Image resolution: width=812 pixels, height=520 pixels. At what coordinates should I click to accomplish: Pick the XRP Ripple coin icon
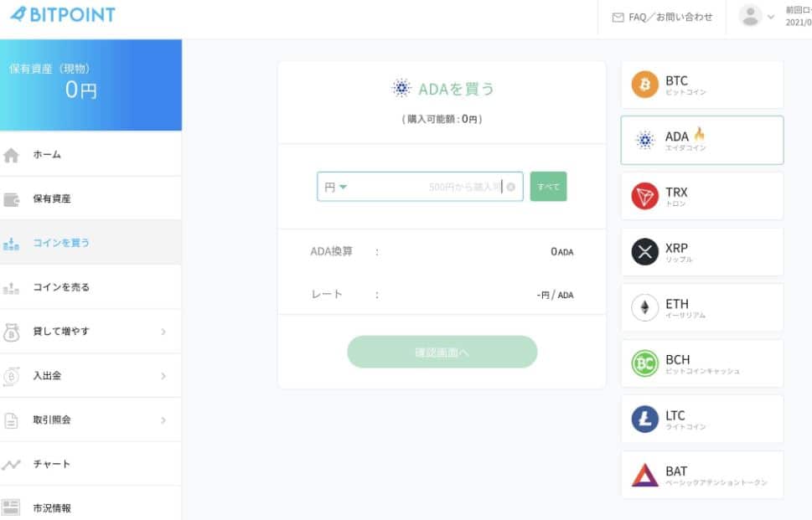(644, 252)
